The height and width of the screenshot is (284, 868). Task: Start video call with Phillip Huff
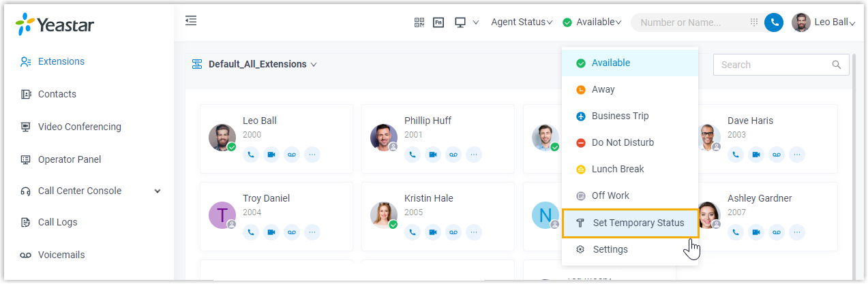(433, 155)
